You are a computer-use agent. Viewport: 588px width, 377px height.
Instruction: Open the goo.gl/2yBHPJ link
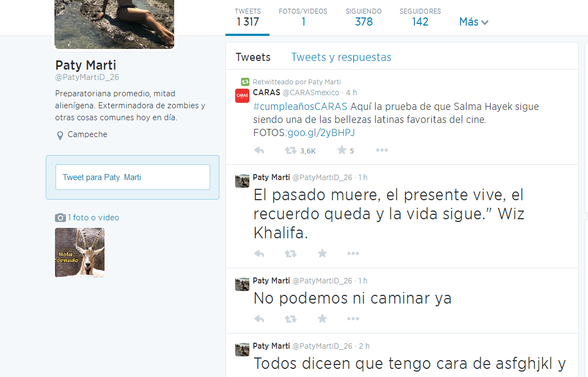321,133
